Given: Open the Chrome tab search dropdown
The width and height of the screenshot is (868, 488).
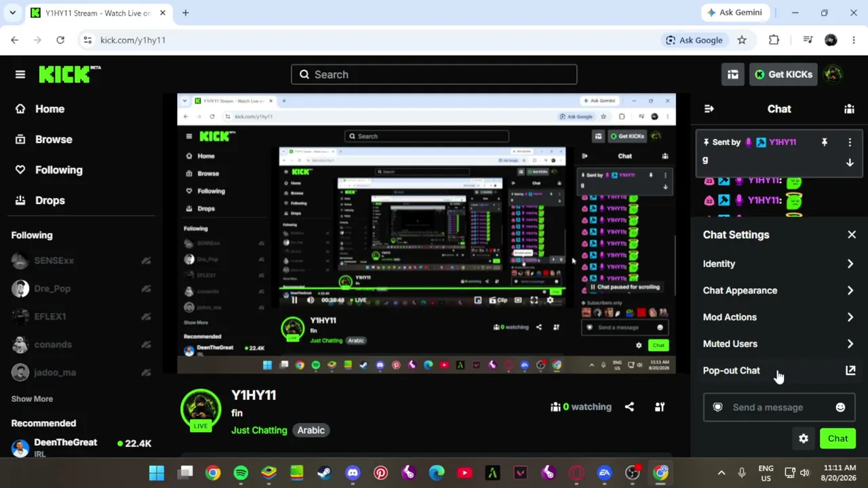Looking at the screenshot, I should tap(12, 13).
